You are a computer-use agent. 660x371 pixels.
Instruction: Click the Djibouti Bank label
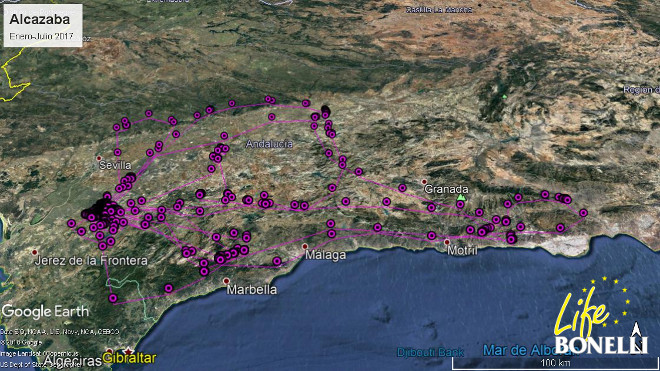(x=430, y=352)
